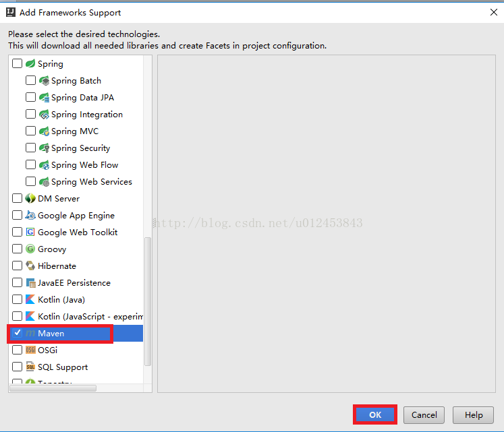The height and width of the screenshot is (432, 504).
Task: Tick the Spring Data JPA checkbox
Action: [x=30, y=97]
